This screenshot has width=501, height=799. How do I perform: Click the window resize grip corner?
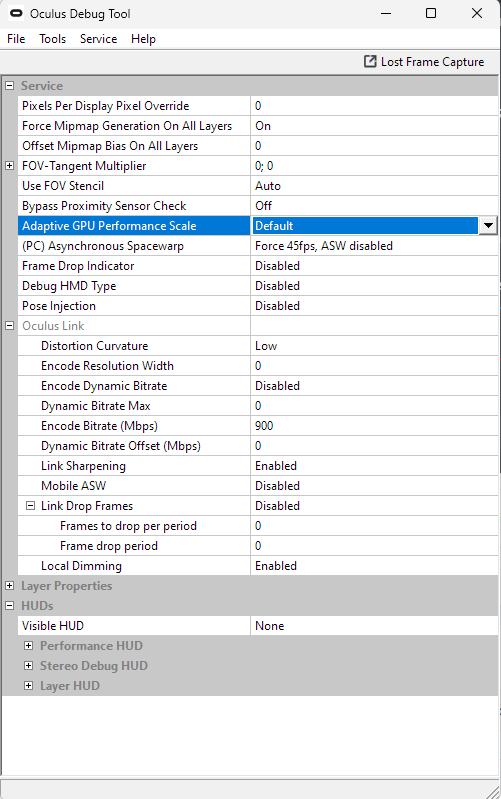click(493, 791)
